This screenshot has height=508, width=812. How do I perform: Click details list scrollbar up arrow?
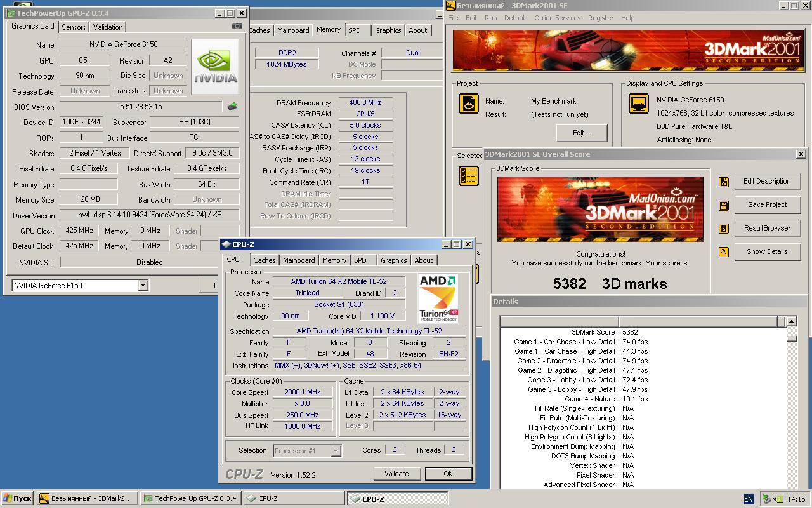[792, 322]
